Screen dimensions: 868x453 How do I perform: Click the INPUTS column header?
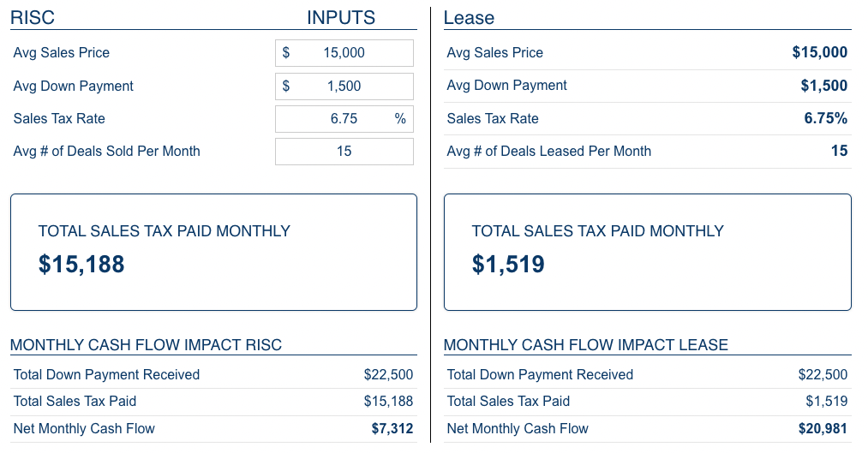pos(341,18)
